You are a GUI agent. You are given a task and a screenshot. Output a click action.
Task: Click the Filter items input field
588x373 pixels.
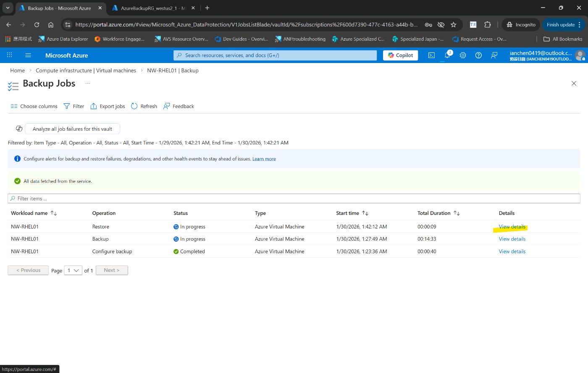click(x=294, y=198)
